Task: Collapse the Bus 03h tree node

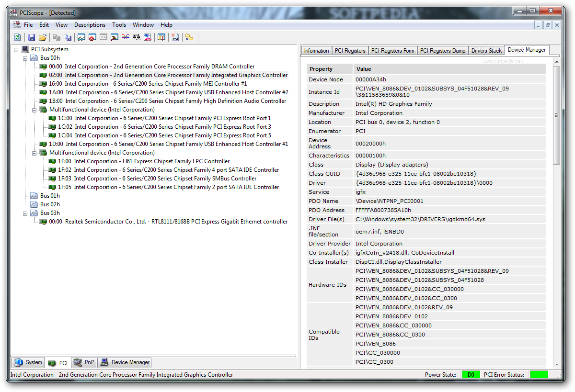Action: point(25,213)
